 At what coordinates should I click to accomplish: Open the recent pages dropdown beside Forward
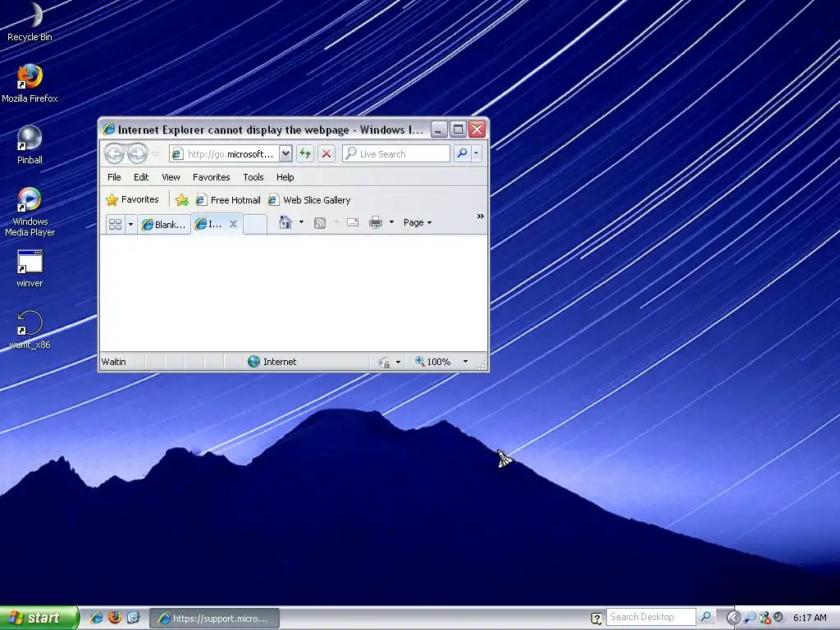point(155,154)
